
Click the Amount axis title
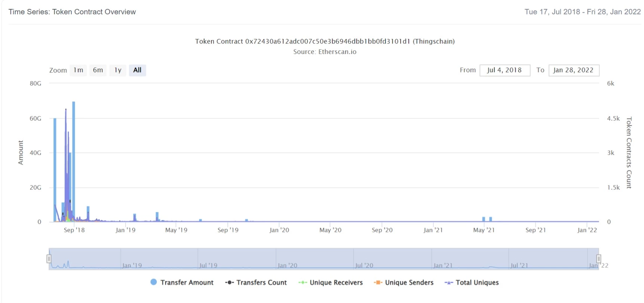[x=21, y=152]
